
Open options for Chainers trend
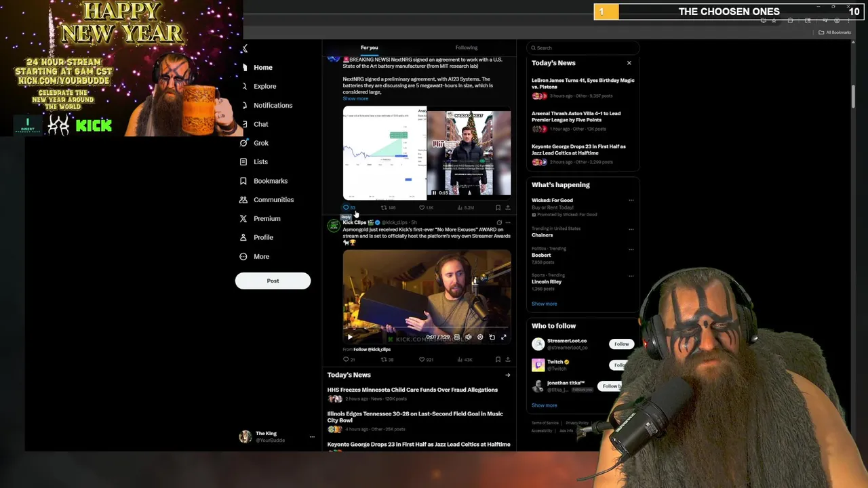(x=631, y=229)
